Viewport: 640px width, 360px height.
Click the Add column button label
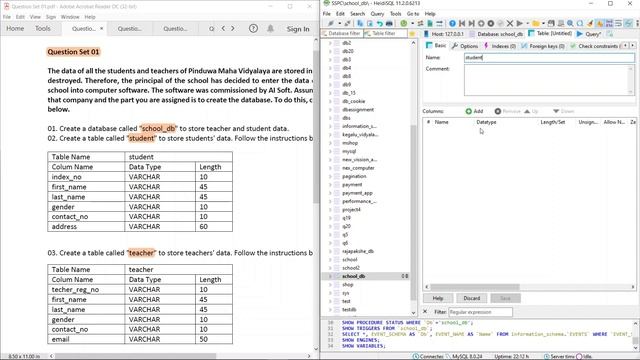pos(478,111)
